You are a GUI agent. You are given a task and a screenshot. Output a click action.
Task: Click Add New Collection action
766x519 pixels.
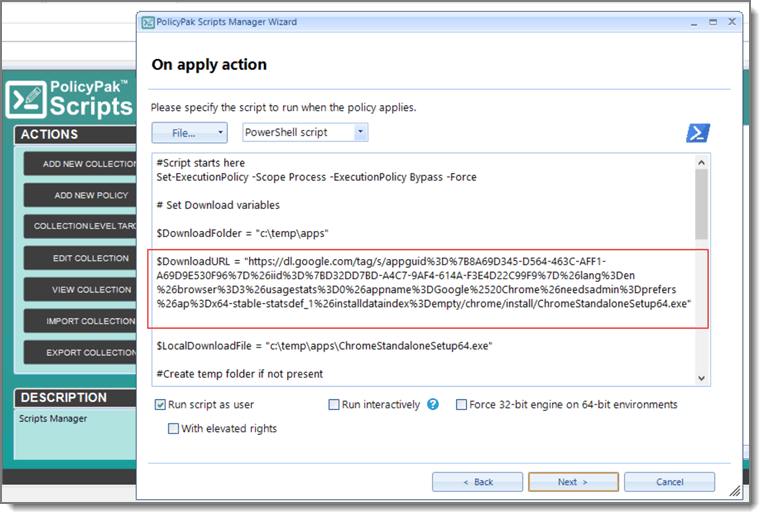pyautogui.click(x=81, y=164)
